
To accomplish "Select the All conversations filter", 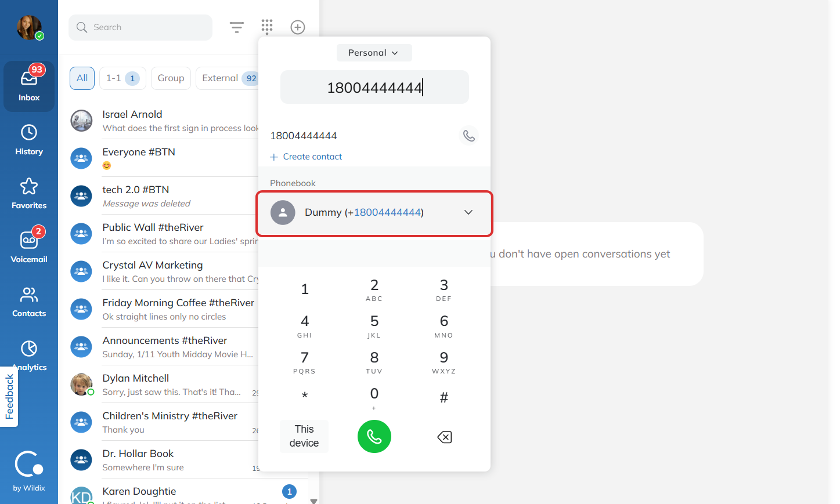I will click(82, 78).
